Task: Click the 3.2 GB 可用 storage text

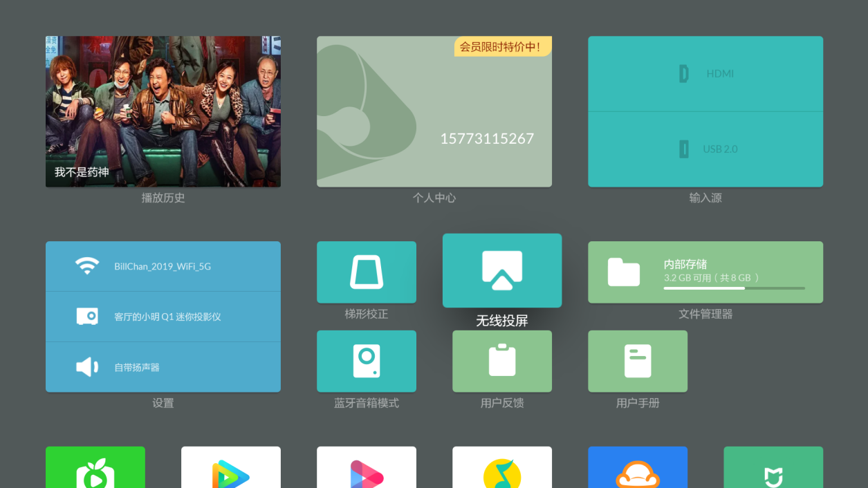Action: [711, 278]
